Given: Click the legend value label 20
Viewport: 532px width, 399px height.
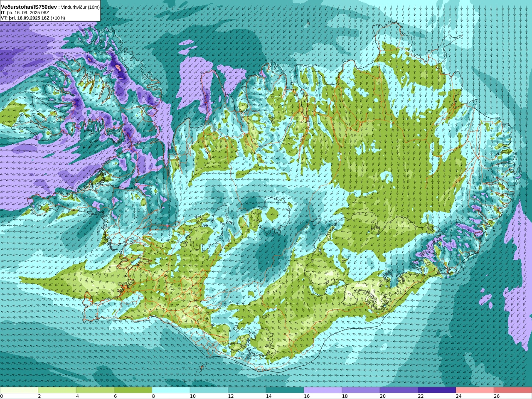Looking at the screenshot, I should pyautogui.click(x=383, y=396).
